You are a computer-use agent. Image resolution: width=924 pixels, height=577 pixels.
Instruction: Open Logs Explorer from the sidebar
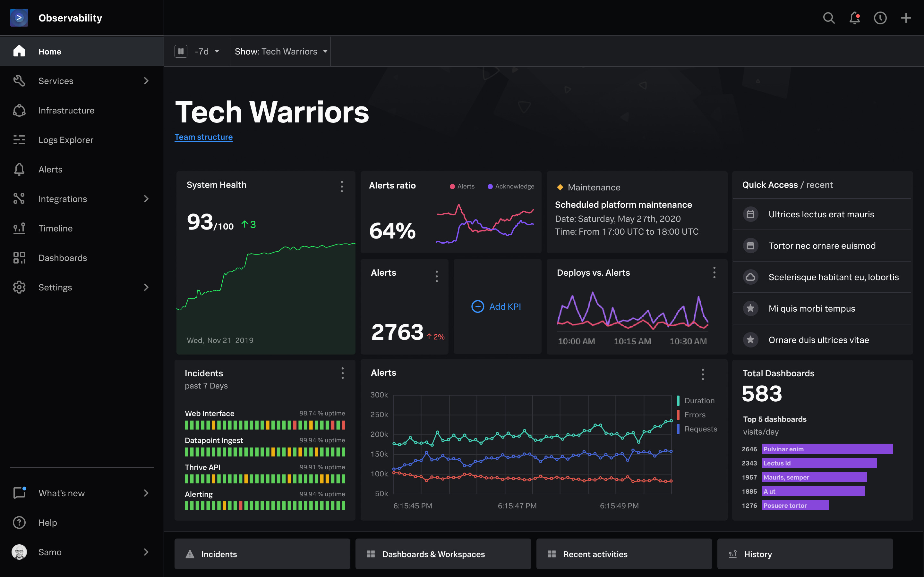point(66,140)
